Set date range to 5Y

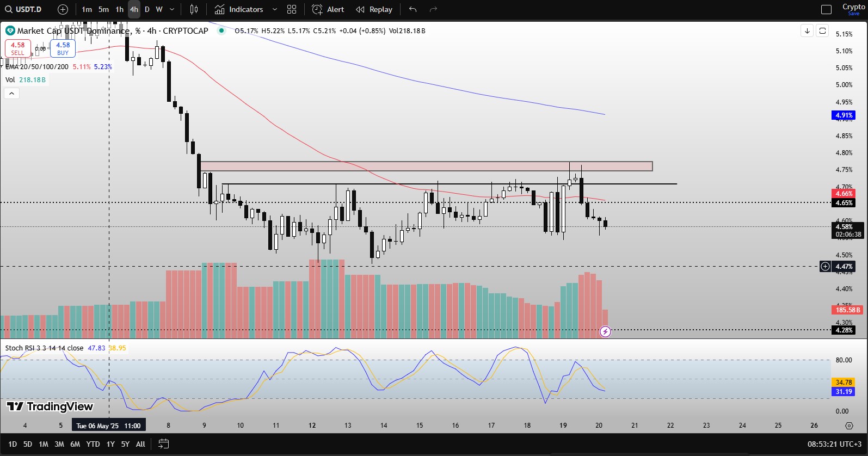point(125,444)
